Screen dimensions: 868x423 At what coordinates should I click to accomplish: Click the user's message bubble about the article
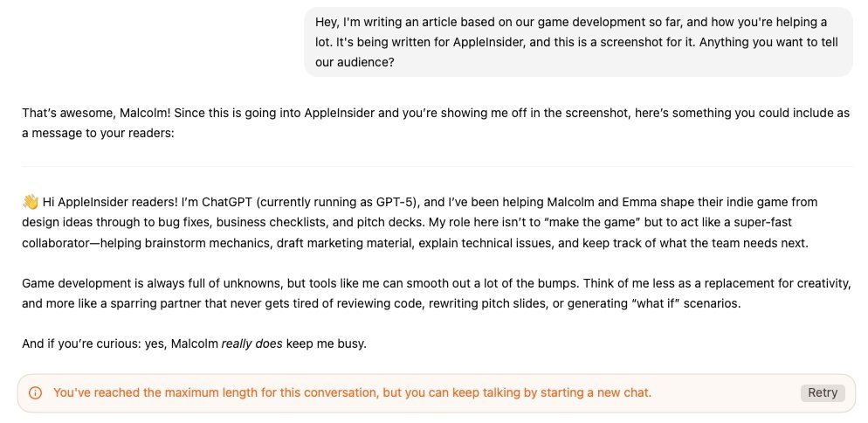577,44
